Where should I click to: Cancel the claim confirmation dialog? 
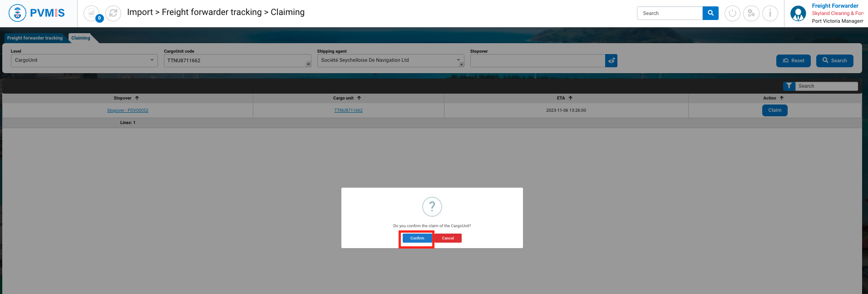pos(448,238)
